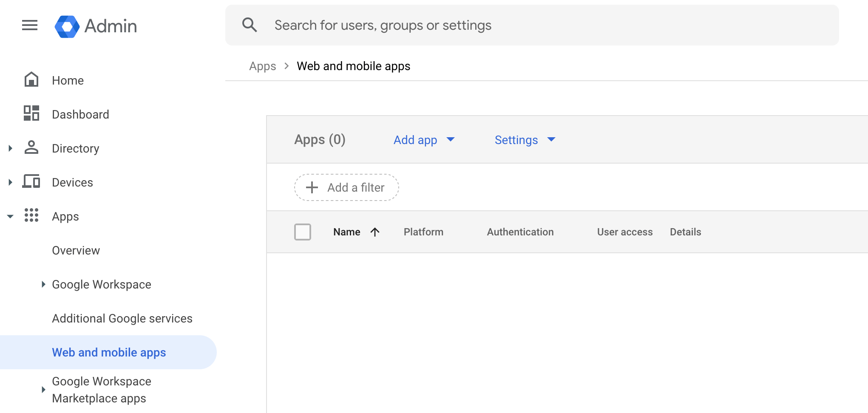Screen dimensions: 868x413
Task: Expand the Google Workspace submenu arrow
Action: tap(43, 284)
